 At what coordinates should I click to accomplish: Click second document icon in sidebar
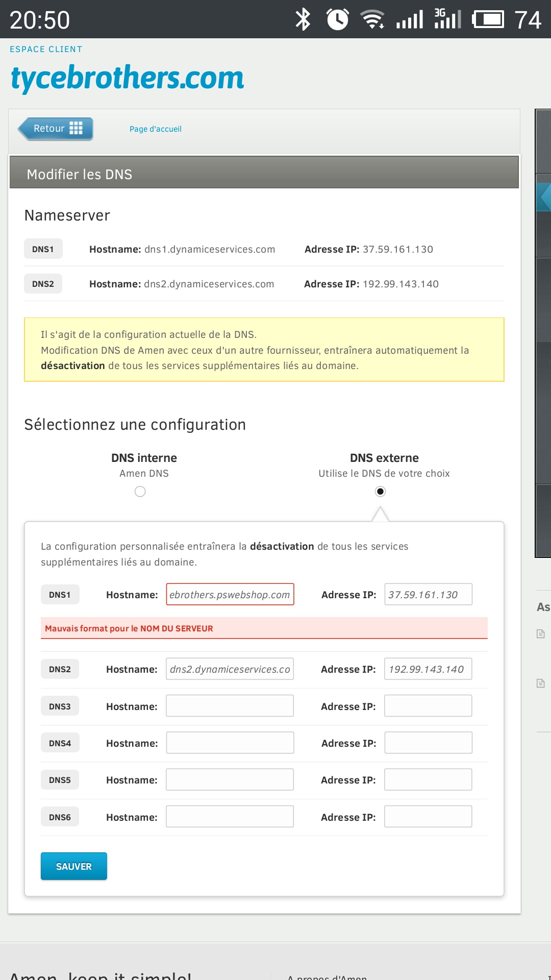pyautogui.click(x=541, y=683)
